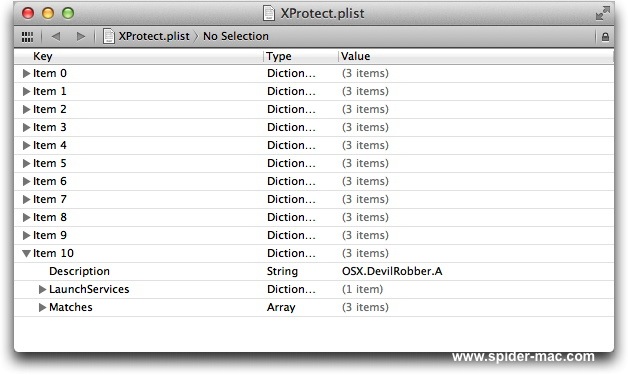
Task: Expand the LaunchServices dictionary
Action: click(42, 289)
